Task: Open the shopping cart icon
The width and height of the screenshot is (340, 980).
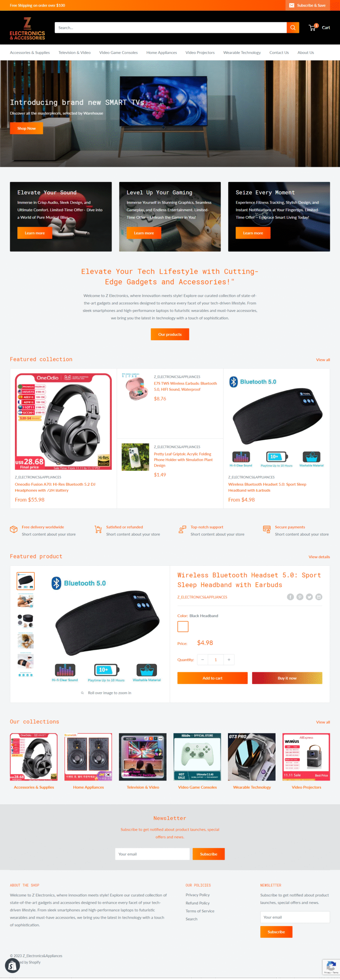Action: point(313,28)
